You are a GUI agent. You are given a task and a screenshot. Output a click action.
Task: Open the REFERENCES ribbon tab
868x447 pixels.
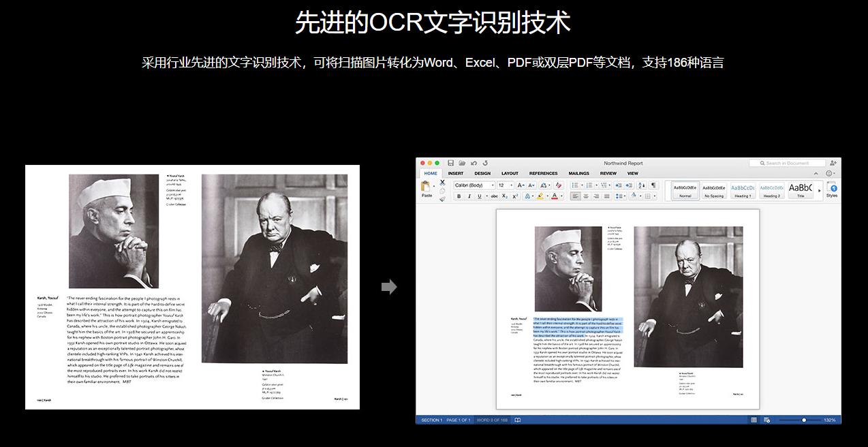(543, 174)
